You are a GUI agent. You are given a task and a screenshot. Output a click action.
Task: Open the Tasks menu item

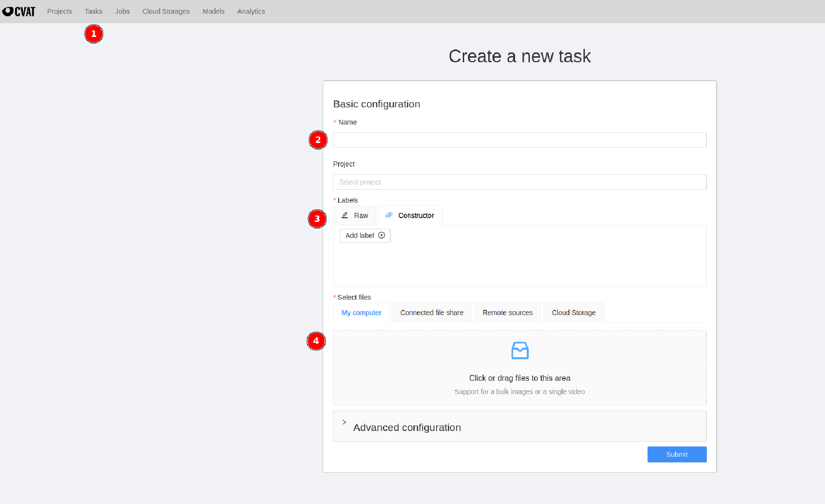click(93, 12)
